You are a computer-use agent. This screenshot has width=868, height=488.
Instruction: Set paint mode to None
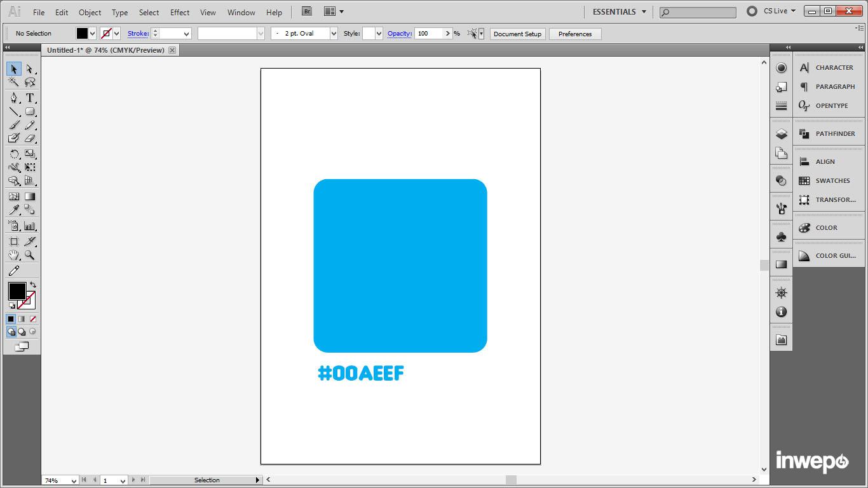pyautogui.click(x=33, y=319)
